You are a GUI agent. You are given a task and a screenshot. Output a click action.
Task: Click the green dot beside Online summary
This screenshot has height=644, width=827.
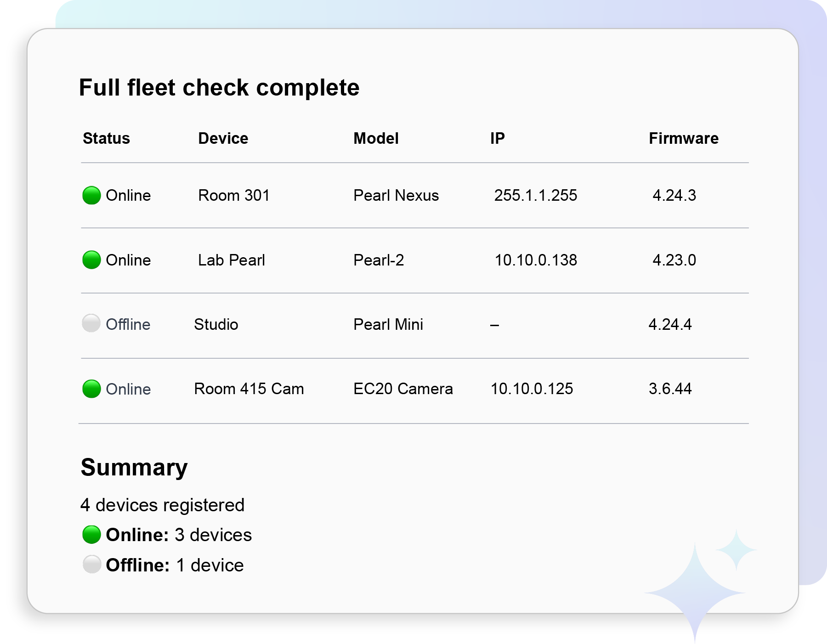pyautogui.click(x=91, y=535)
